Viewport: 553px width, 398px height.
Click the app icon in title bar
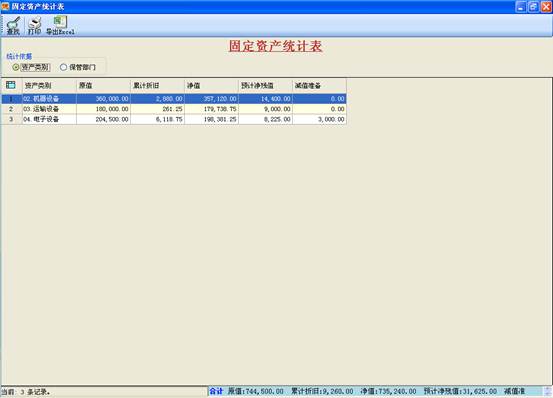5,6
